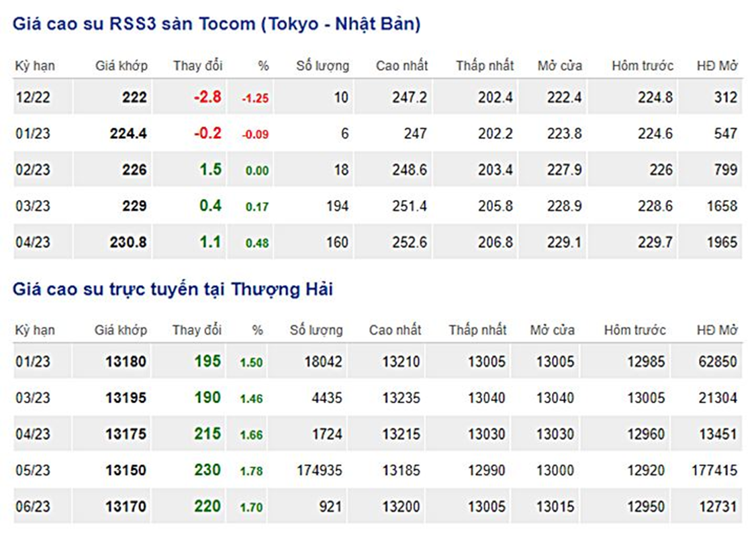Click the Thay đổi header in Tocom table
Viewport: 756px width, 534px height.
click(197, 66)
